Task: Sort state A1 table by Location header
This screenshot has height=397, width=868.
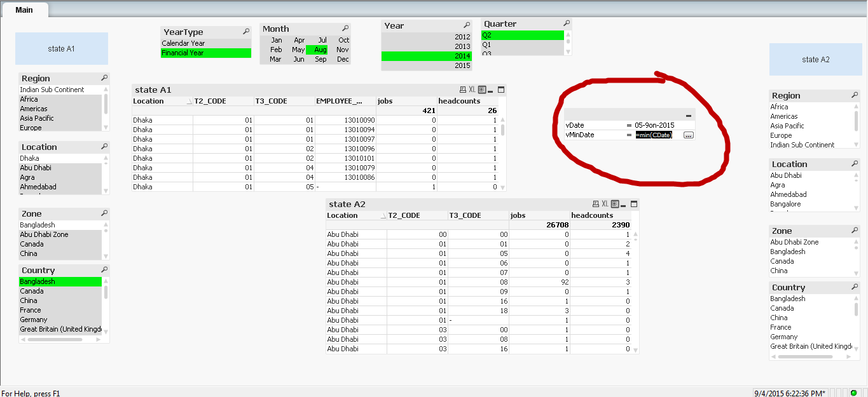Action: [x=162, y=101]
